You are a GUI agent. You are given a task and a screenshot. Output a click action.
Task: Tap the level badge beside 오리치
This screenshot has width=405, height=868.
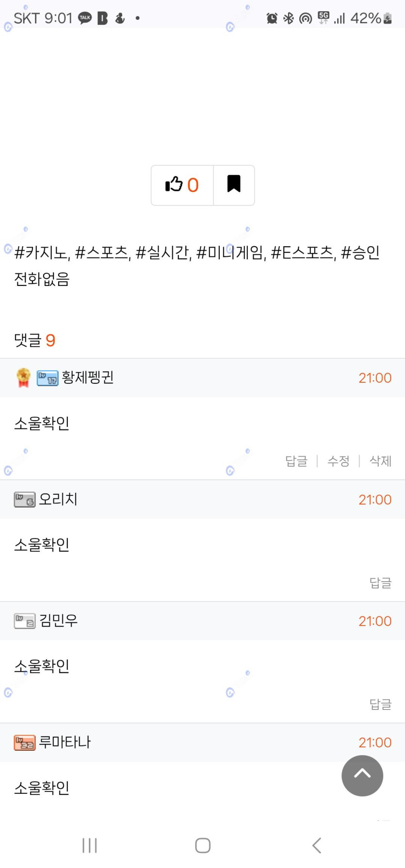click(25, 500)
